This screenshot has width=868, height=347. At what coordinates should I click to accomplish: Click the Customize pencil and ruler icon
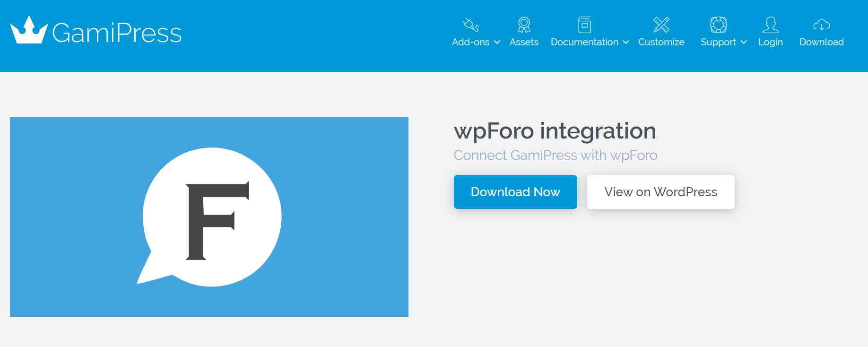click(x=661, y=25)
